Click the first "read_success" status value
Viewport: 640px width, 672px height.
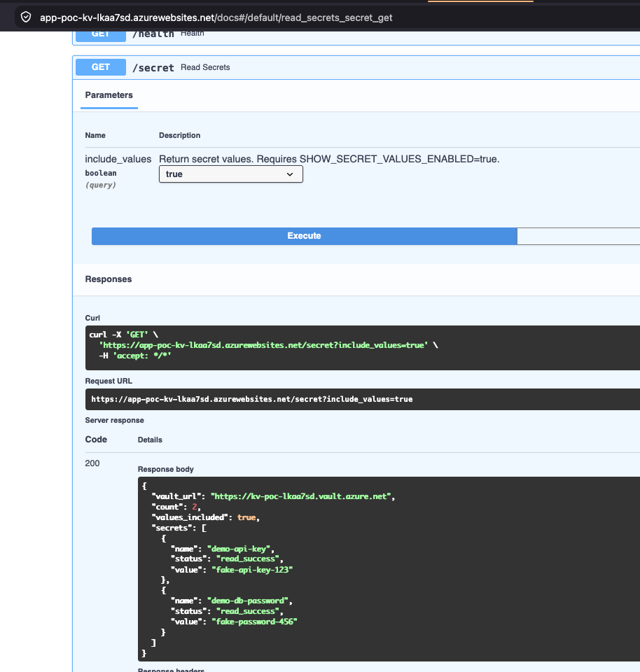click(x=248, y=559)
